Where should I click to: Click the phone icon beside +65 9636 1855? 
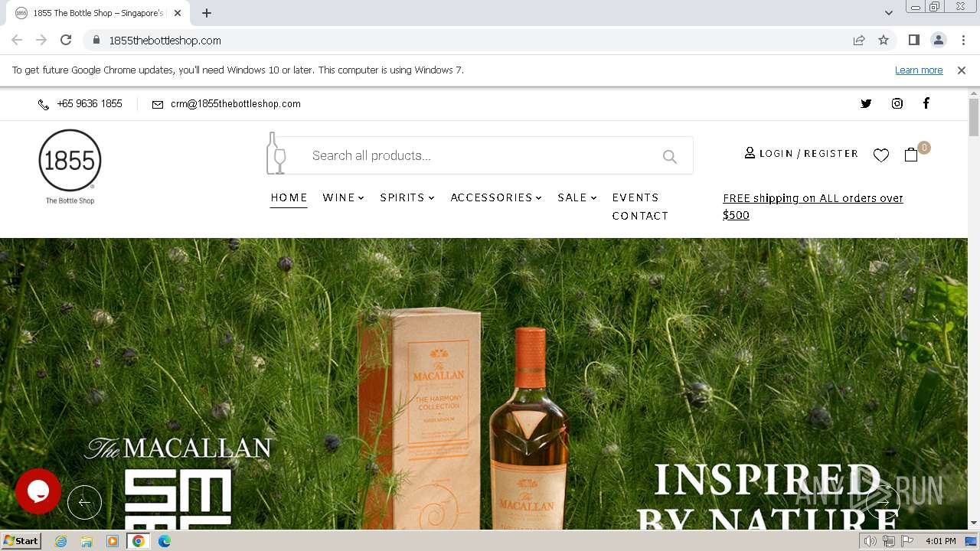[x=44, y=104]
